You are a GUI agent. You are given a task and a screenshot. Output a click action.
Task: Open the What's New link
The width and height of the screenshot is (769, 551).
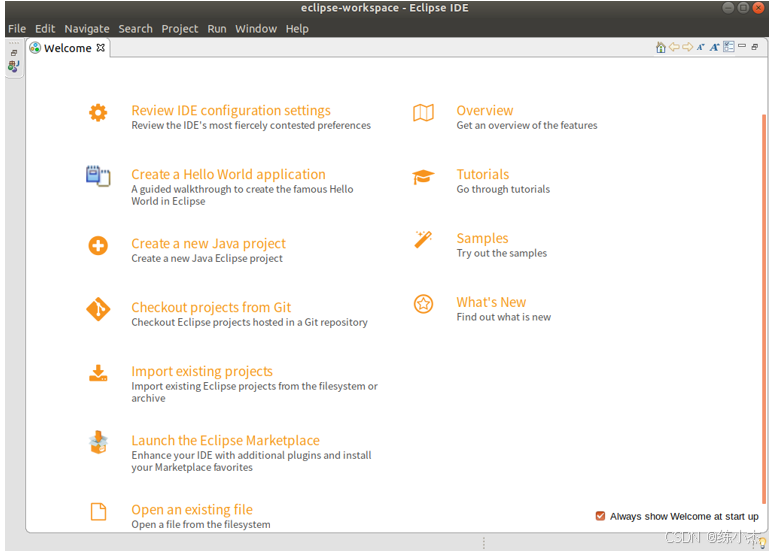491,302
